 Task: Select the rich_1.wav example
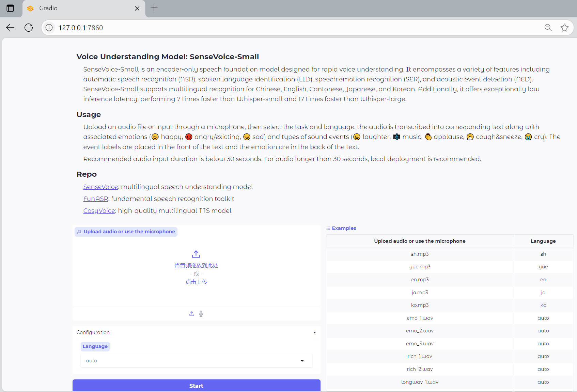420,356
